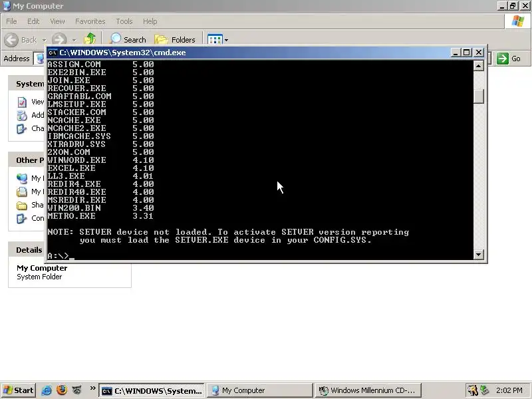Switch to cmd.exe taskbar button
The image size is (532, 399).
point(152,391)
